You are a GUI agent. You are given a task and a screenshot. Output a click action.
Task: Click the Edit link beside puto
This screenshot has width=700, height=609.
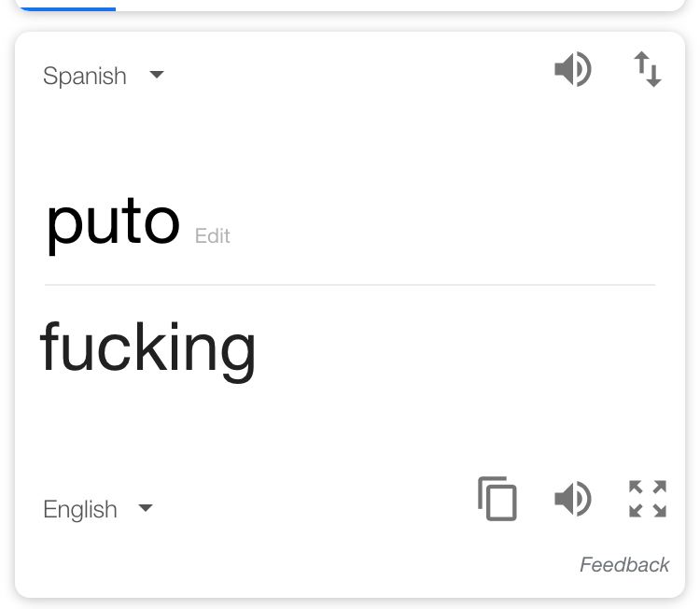[x=213, y=236]
